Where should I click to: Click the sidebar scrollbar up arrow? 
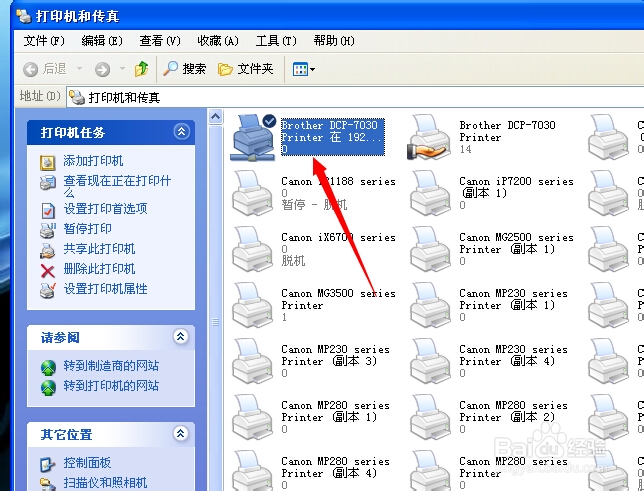[x=216, y=117]
